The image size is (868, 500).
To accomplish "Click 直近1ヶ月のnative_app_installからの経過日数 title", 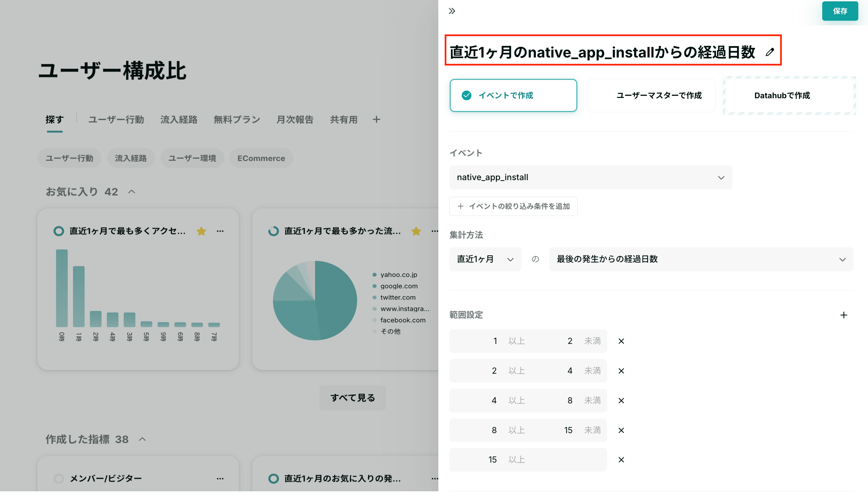I will (x=602, y=52).
